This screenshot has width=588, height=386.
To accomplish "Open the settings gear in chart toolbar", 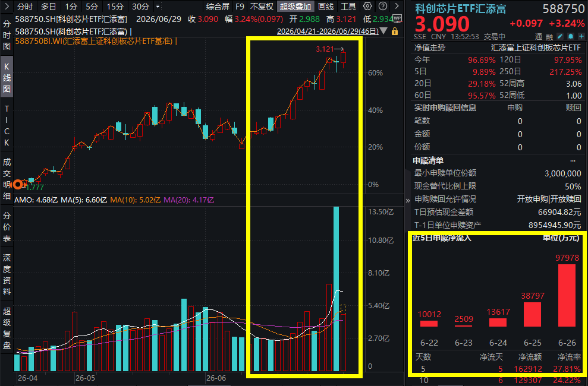I will click(x=367, y=6).
